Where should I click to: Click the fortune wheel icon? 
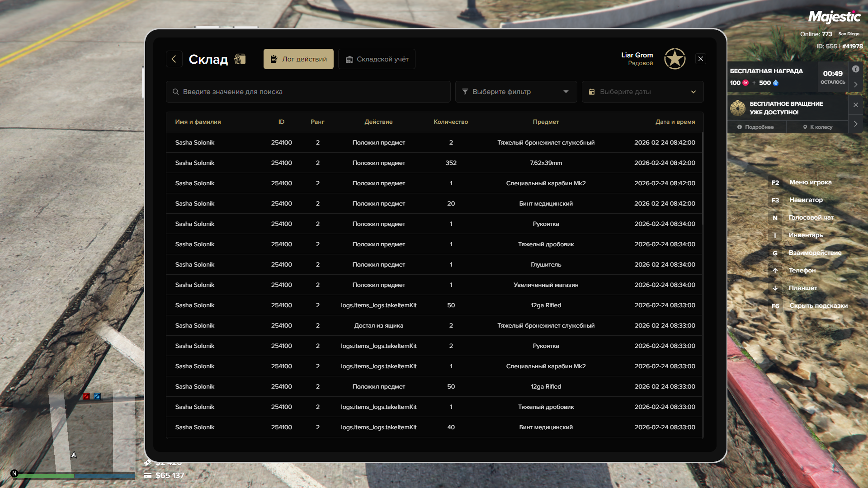[x=738, y=108]
